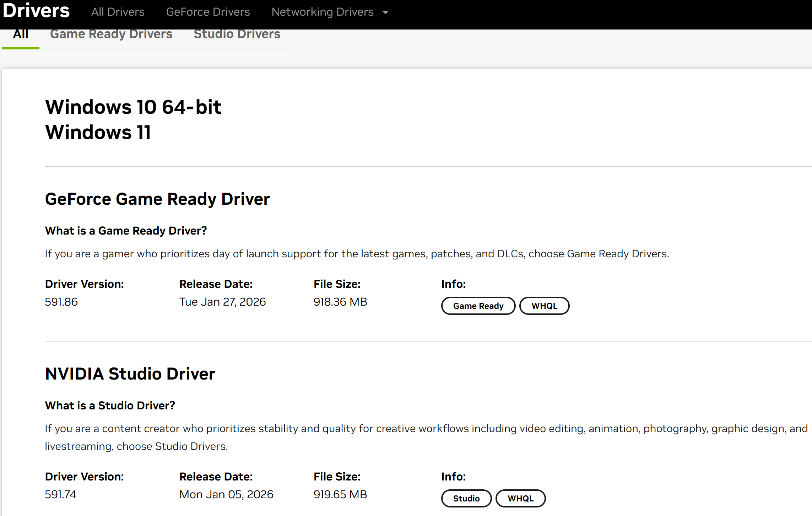Screen dimensions: 812x516
Task: Click the WHQL badge for Studio driver
Action: tap(520, 499)
